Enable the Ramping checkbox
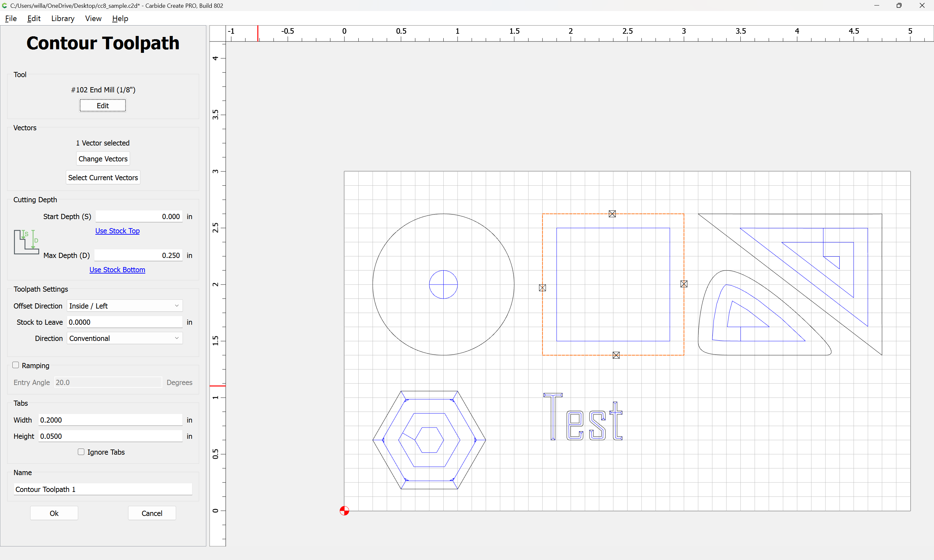 (x=16, y=365)
